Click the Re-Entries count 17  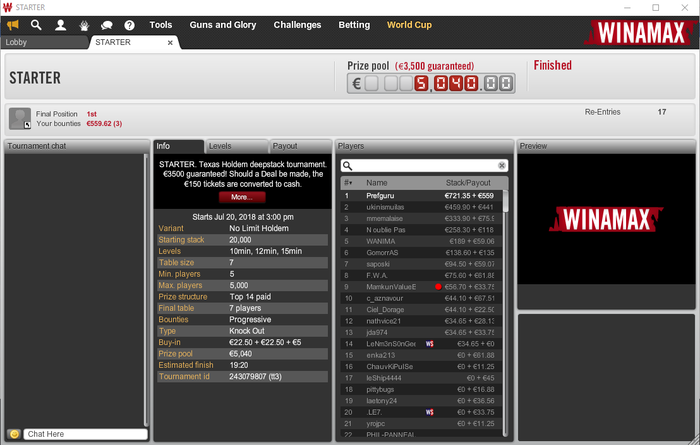coord(662,112)
